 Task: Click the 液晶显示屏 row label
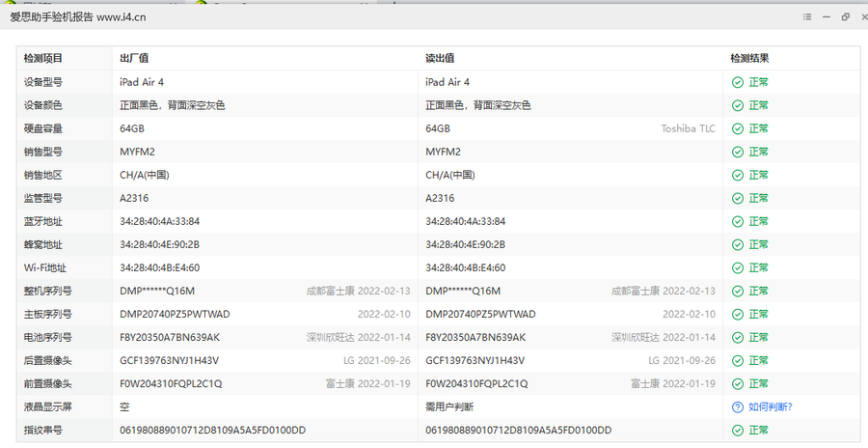tap(47, 407)
